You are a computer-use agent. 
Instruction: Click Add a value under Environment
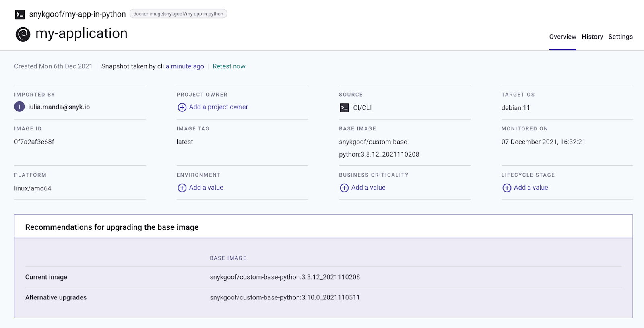click(206, 188)
